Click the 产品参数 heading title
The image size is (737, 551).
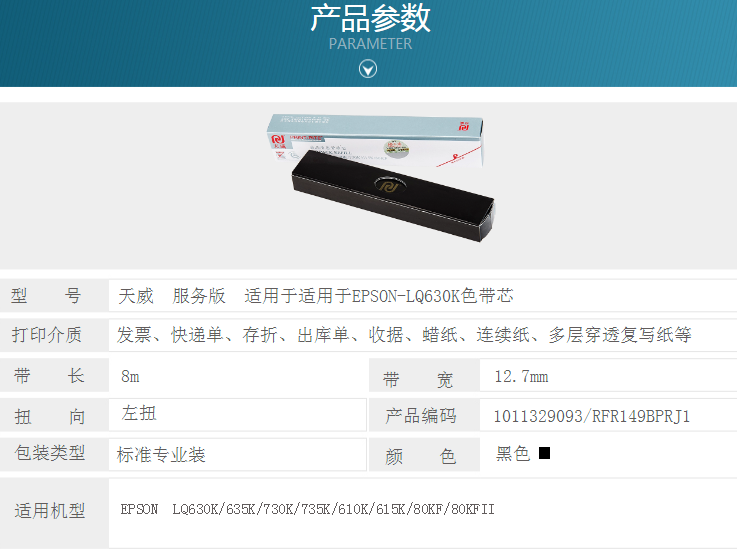pyautogui.click(x=370, y=18)
